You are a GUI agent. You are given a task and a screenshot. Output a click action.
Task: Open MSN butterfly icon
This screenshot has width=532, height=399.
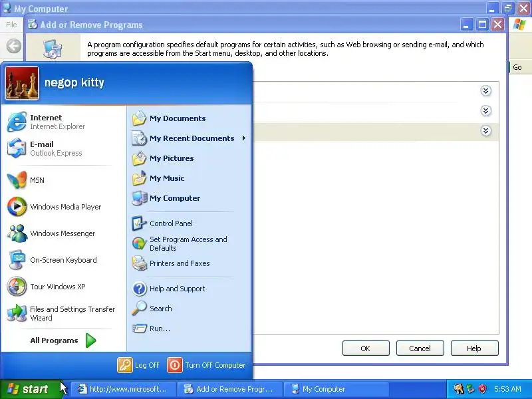[17, 180]
